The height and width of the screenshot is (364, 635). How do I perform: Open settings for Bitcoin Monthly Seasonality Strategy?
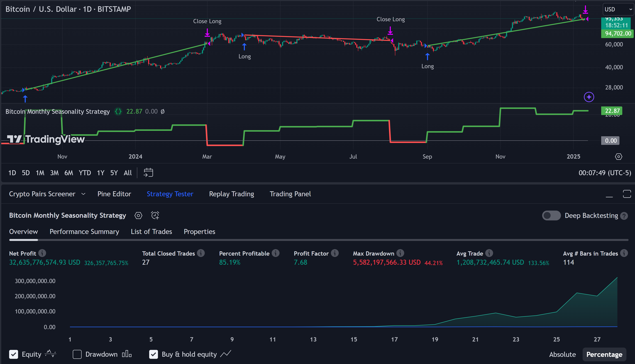(x=138, y=215)
